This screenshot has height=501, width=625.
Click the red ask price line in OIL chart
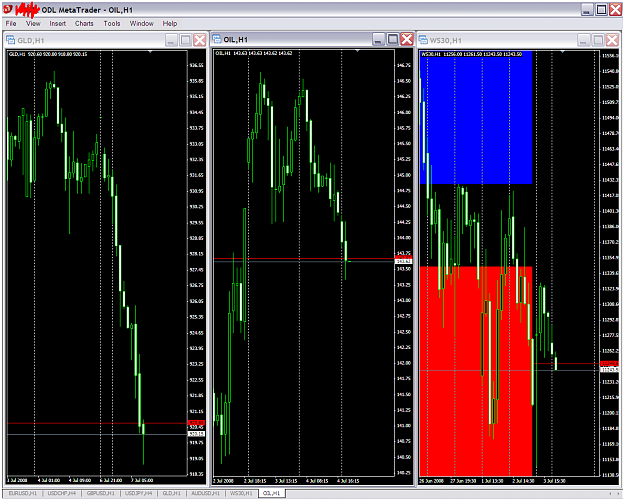(x=304, y=259)
